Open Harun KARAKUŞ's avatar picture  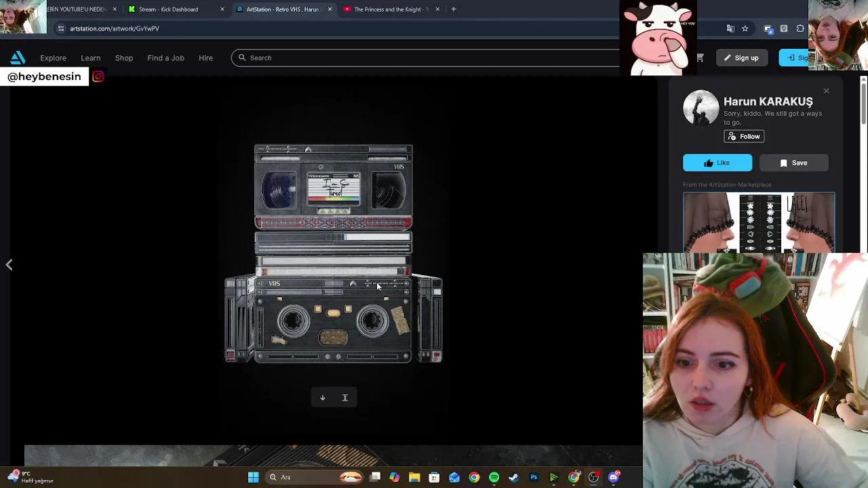point(701,108)
